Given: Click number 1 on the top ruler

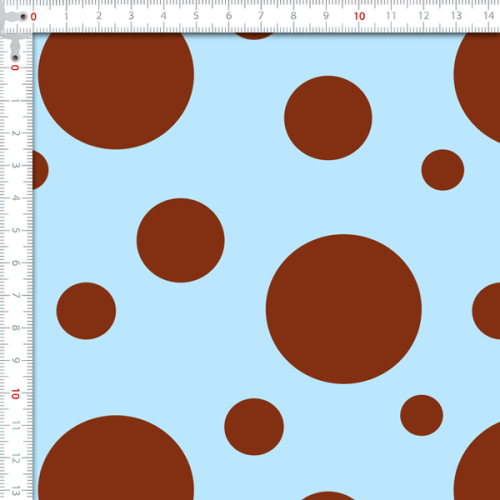Looking at the screenshot, I should pos(66,16).
